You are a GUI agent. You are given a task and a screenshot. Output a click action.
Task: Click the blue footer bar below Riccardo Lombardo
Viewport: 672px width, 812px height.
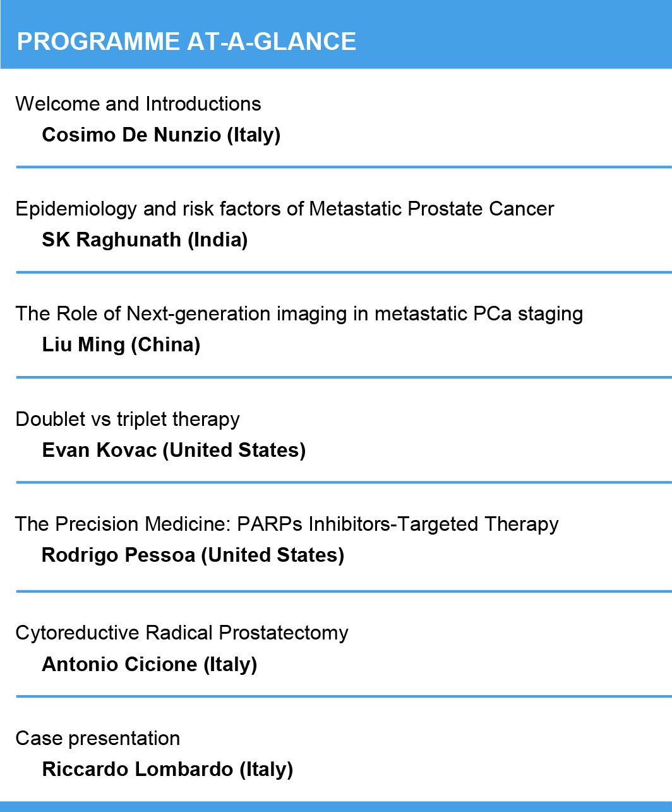336,807
